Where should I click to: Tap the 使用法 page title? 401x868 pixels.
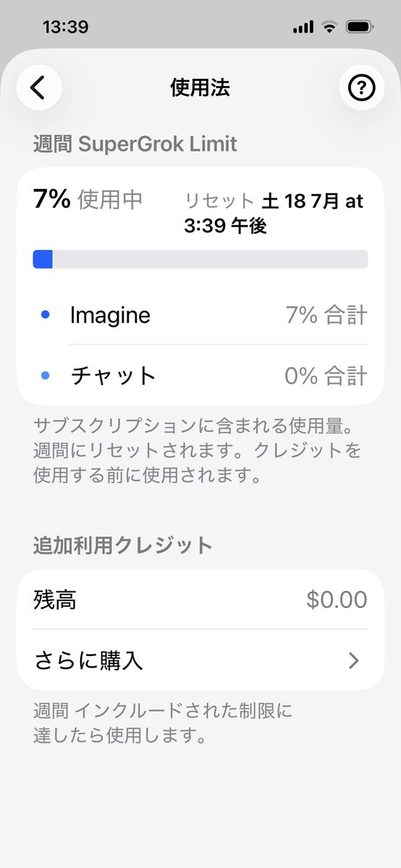click(x=200, y=88)
